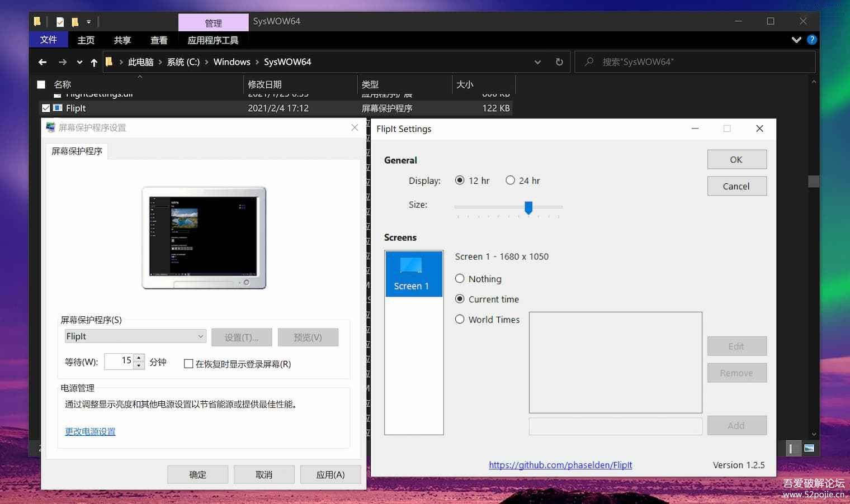Open recent locations dropdown arrow
Viewport: 850px width, 504px height.
click(79, 62)
